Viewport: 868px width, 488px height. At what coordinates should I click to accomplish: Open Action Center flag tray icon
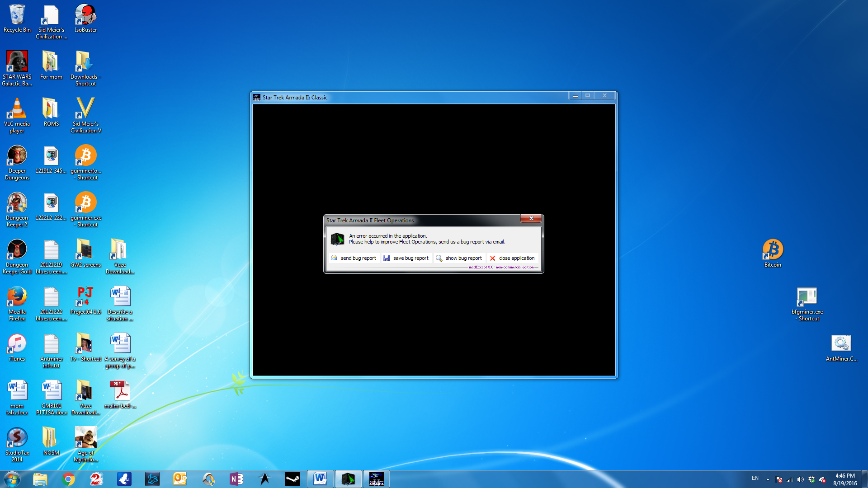778,479
